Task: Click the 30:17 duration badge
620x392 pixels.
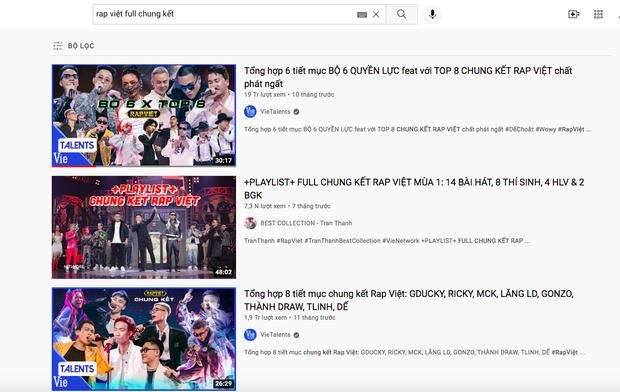Action: click(x=223, y=161)
